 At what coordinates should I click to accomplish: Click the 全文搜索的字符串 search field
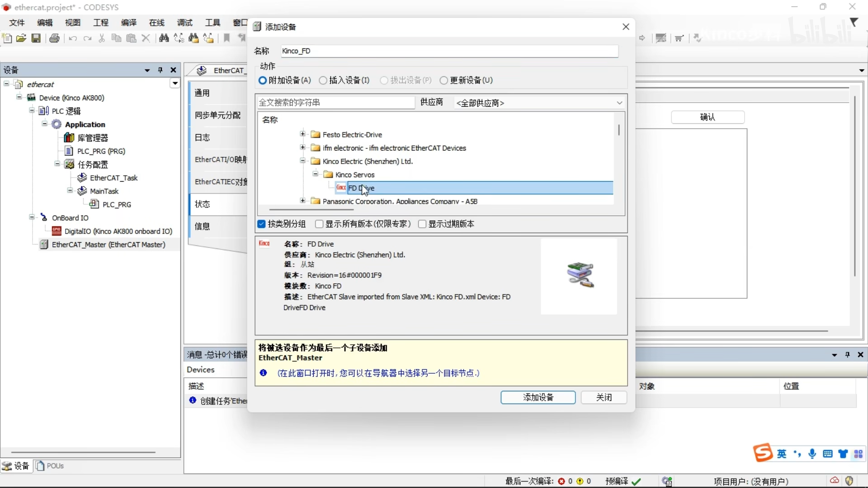[336, 103]
